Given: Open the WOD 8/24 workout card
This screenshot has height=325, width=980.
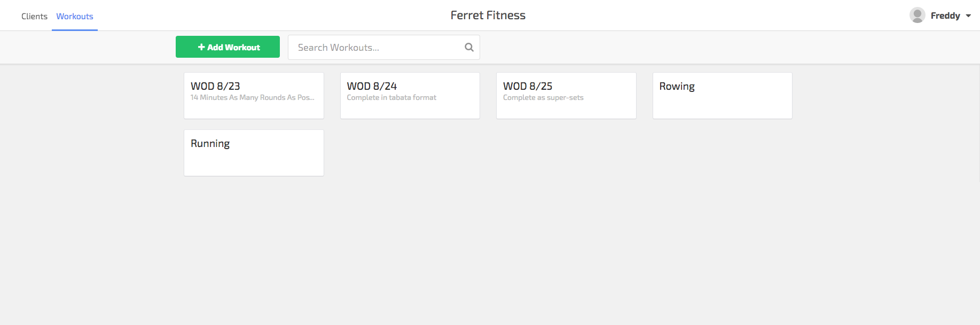Looking at the screenshot, I should click(x=410, y=96).
